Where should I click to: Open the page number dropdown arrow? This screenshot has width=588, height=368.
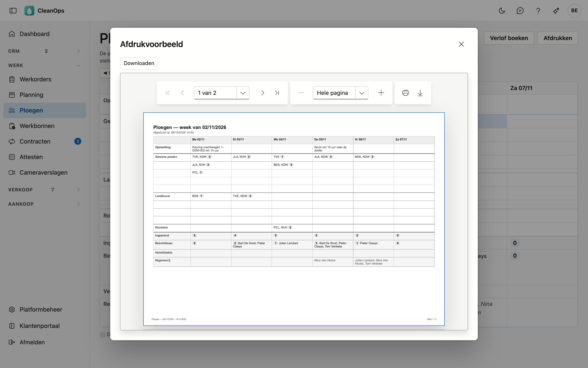(x=243, y=93)
